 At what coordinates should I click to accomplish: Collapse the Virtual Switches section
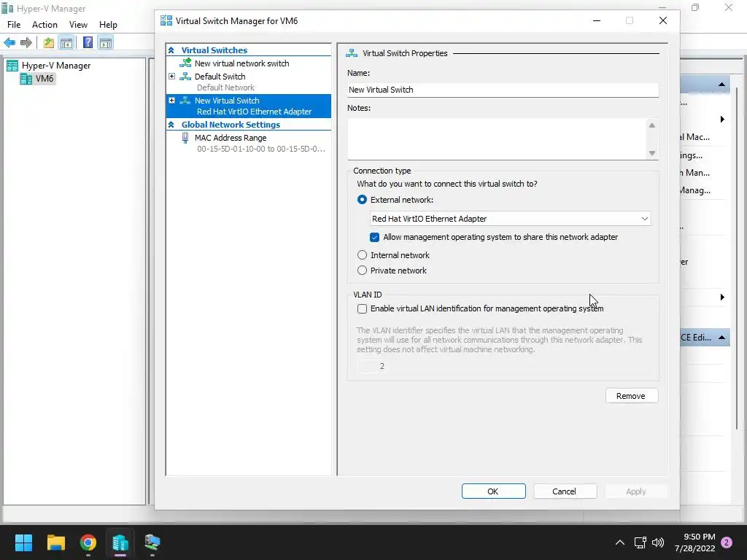(x=171, y=50)
